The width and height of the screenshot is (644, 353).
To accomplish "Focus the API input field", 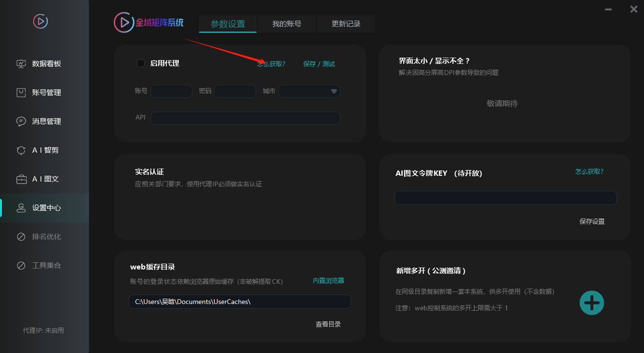I will click(246, 118).
